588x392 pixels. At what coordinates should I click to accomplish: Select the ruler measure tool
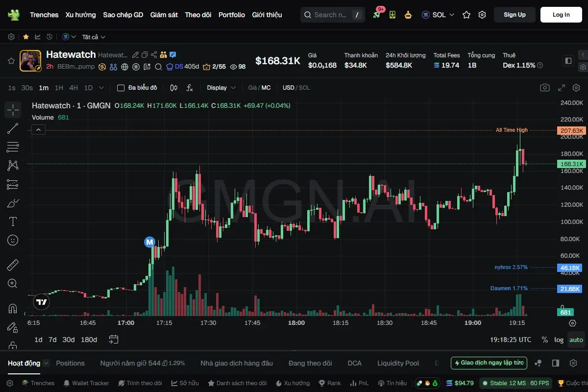point(13,265)
